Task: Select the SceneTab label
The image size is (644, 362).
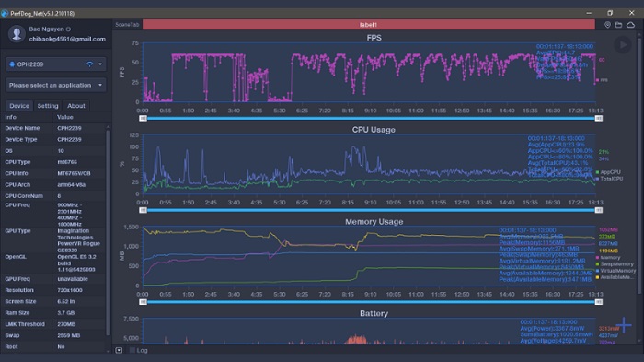Action: point(127,25)
